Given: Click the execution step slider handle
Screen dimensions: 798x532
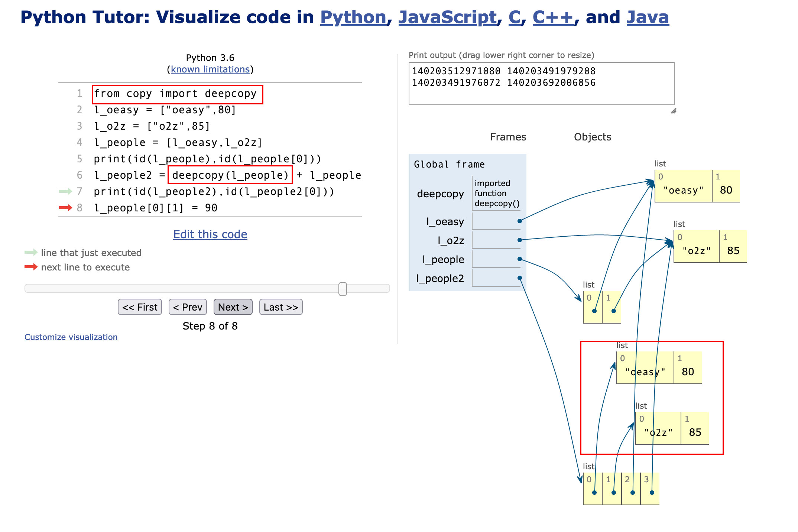Looking at the screenshot, I should tap(343, 289).
